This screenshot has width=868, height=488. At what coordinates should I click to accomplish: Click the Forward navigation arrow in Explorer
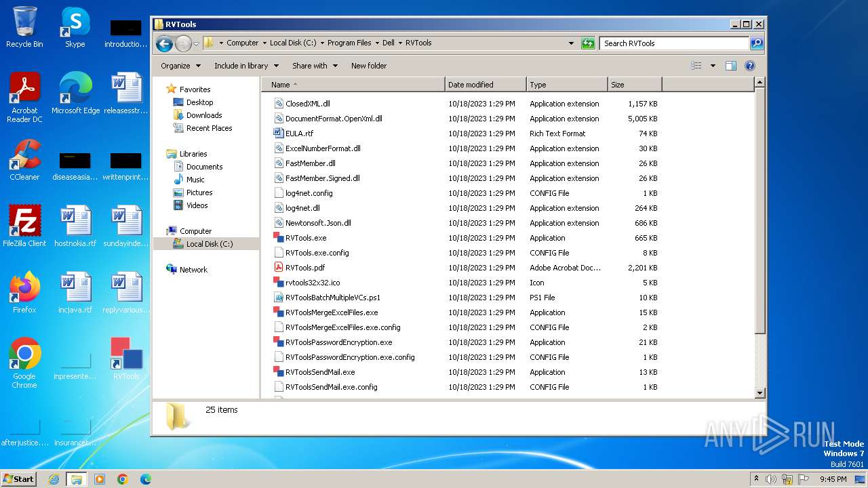tap(183, 43)
